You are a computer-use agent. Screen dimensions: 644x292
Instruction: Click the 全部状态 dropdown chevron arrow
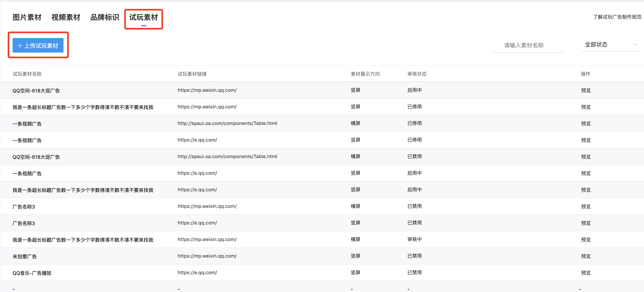coord(635,45)
